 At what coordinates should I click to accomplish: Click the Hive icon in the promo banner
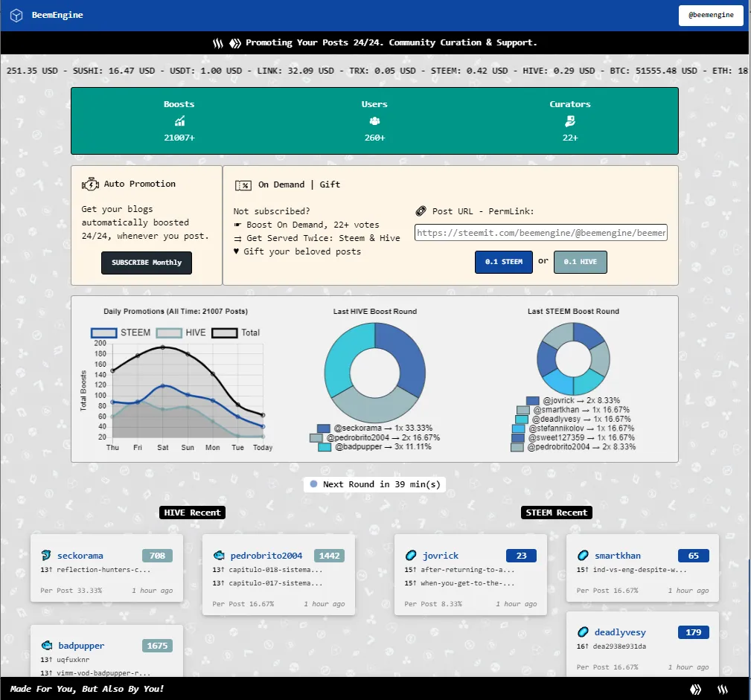click(234, 44)
